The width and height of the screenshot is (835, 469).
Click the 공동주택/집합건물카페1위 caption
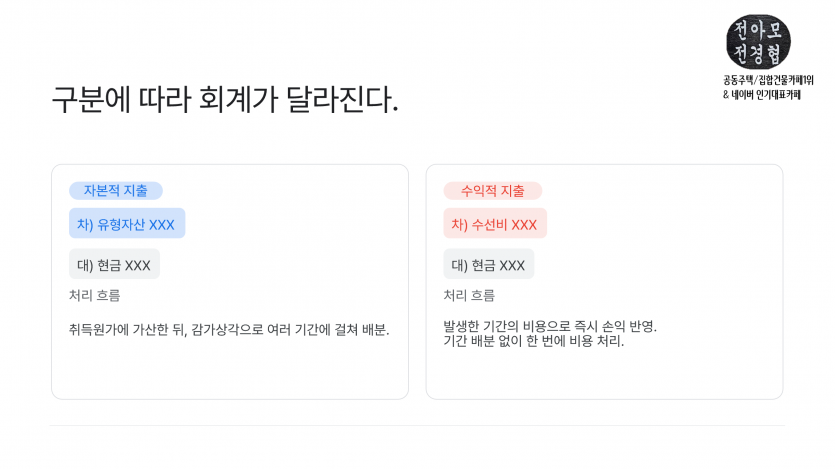(768, 80)
